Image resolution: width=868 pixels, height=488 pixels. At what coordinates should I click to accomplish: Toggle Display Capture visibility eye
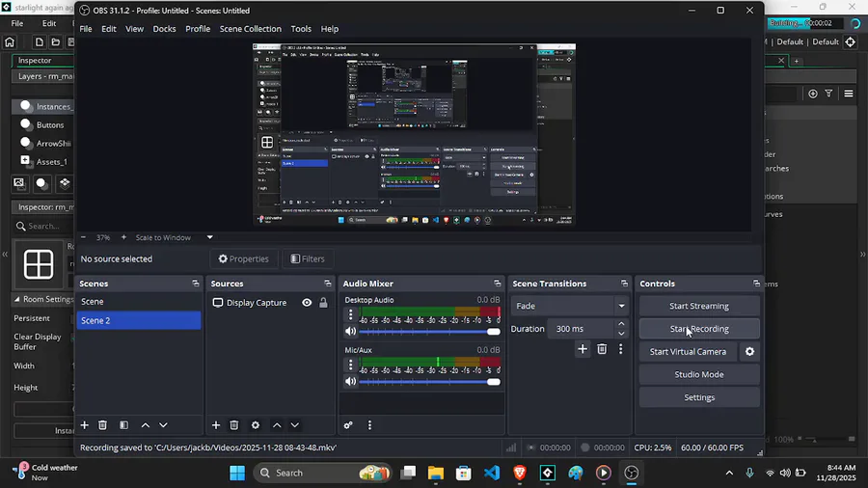pyautogui.click(x=307, y=303)
